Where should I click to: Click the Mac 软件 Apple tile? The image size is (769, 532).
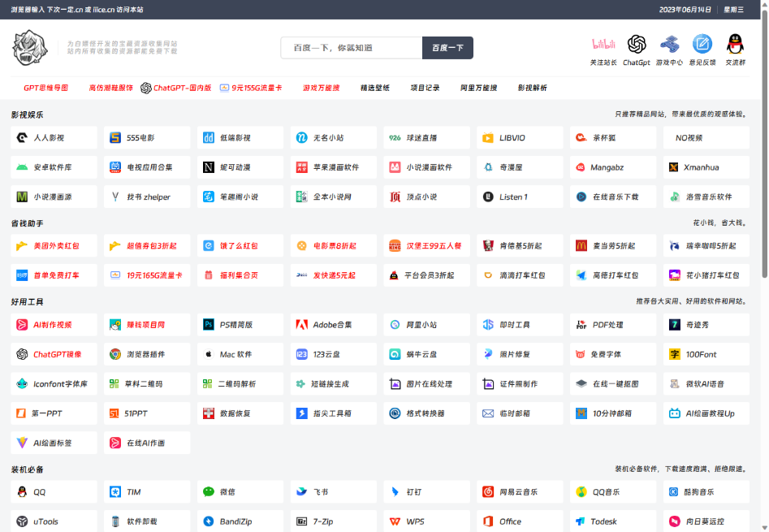tap(240, 354)
